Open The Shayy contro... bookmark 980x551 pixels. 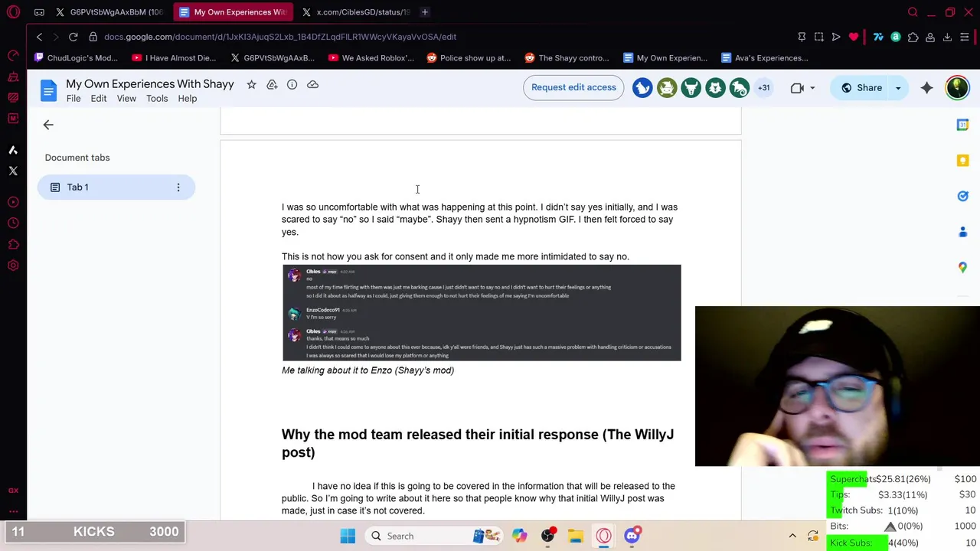567,58
